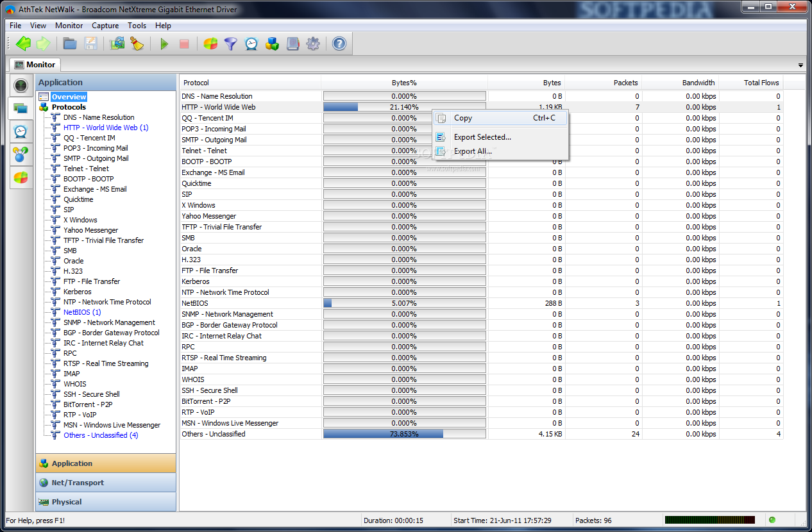The image size is (812, 532).
Task: Click the Duration: 00:00:15 status entry
Action: (x=393, y=520)
